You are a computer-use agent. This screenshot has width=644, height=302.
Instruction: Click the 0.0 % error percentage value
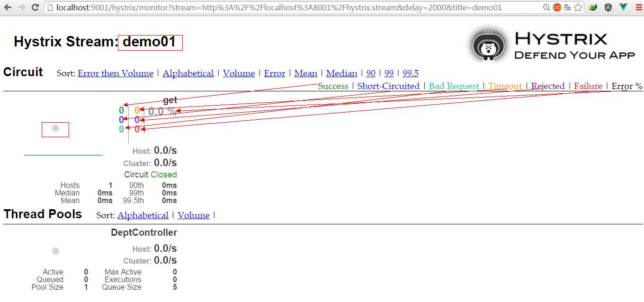coord(162,112)
